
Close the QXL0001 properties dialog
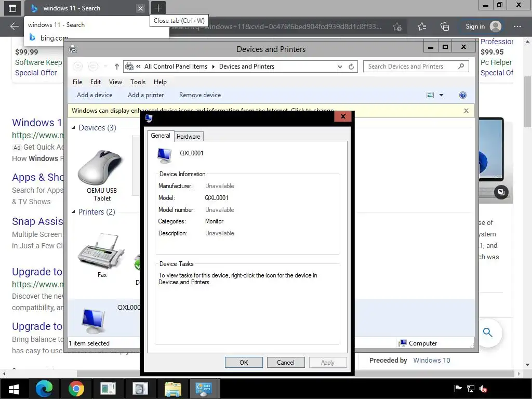pyautogui.click(x=343, y=116)
